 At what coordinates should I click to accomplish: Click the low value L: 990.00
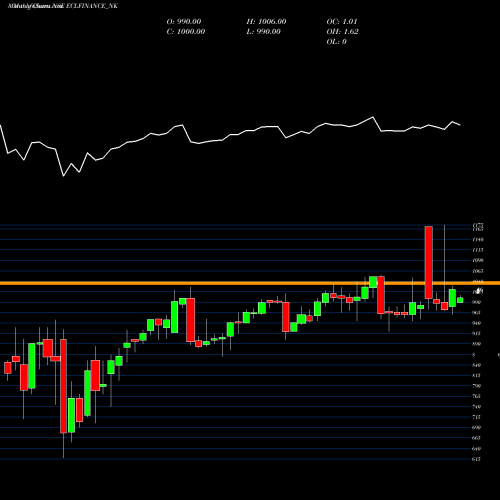click(263, 31)
